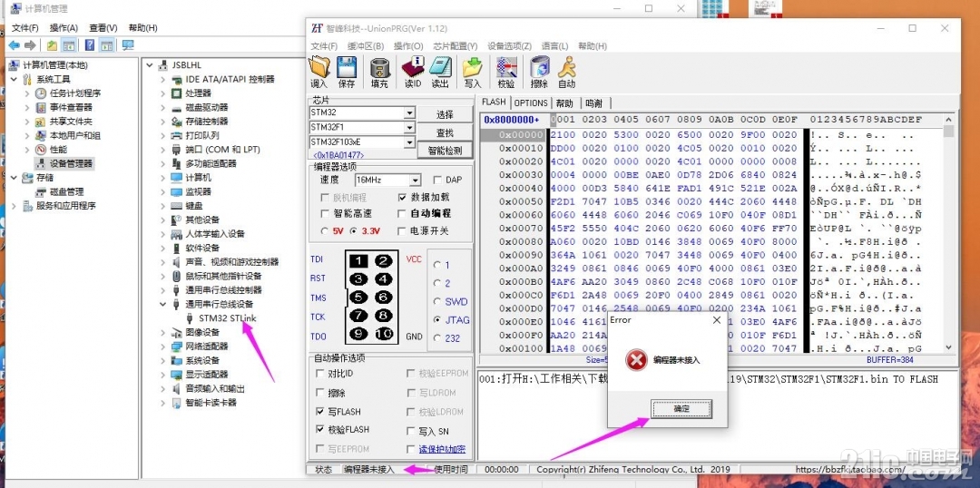The height and width of the screenshot is (488, 980).
Task: Click hex view vertical scrollbar down arrow
Action: tap(949, 346)
